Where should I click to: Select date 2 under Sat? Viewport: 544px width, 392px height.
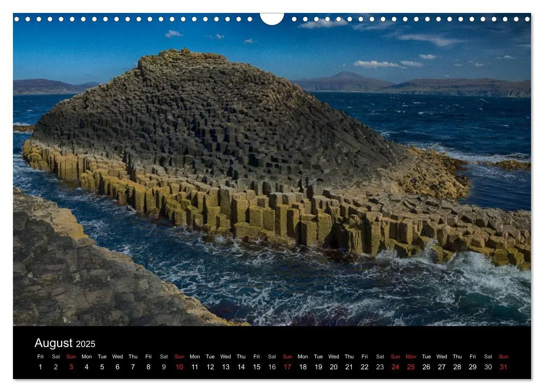pyautogui.click(x=56, y=367)
